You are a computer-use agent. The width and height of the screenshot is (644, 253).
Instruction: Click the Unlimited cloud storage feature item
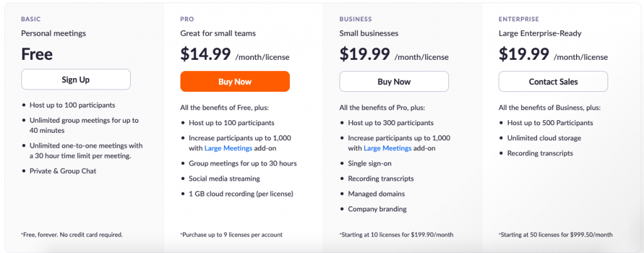(544, 138)
